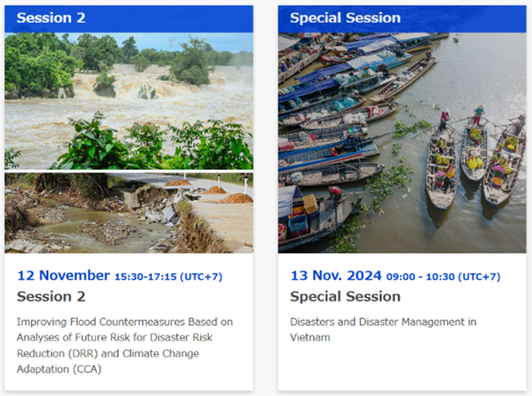This screenshot has height=396, width=532.
Task: Open the eroded collapsed road photo
Action: (129, 213)
